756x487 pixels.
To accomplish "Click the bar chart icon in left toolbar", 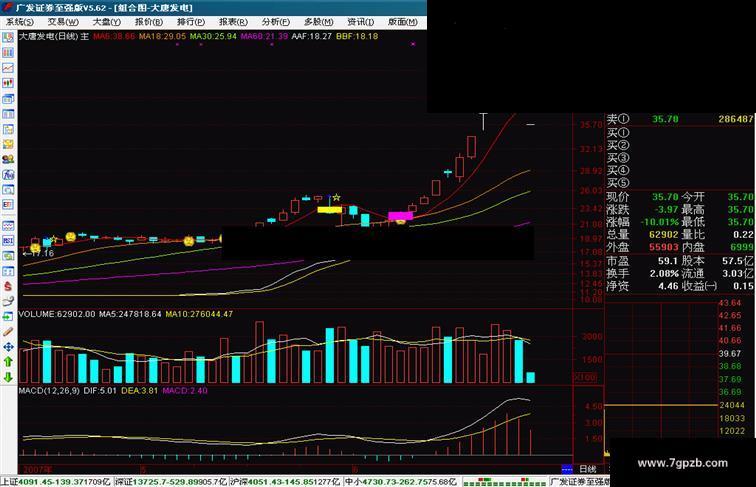I will point(8,53).
